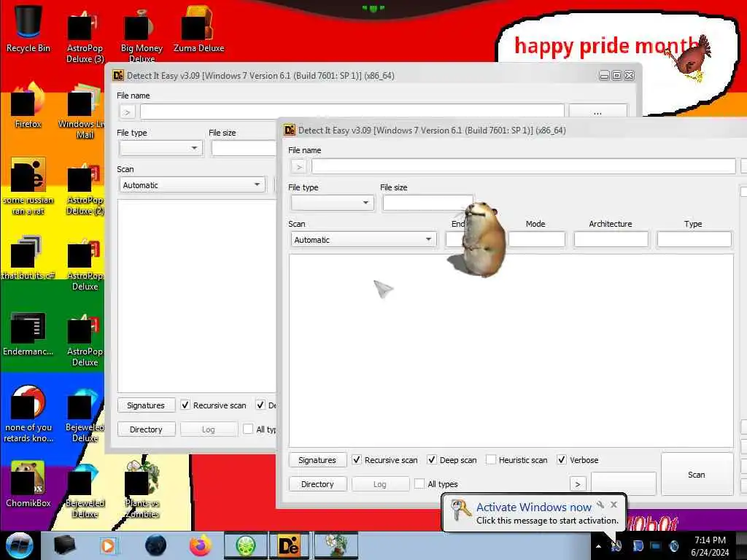Viewport: 747px width, 560px height.
Task: Click the Type field
Action: 694,239
